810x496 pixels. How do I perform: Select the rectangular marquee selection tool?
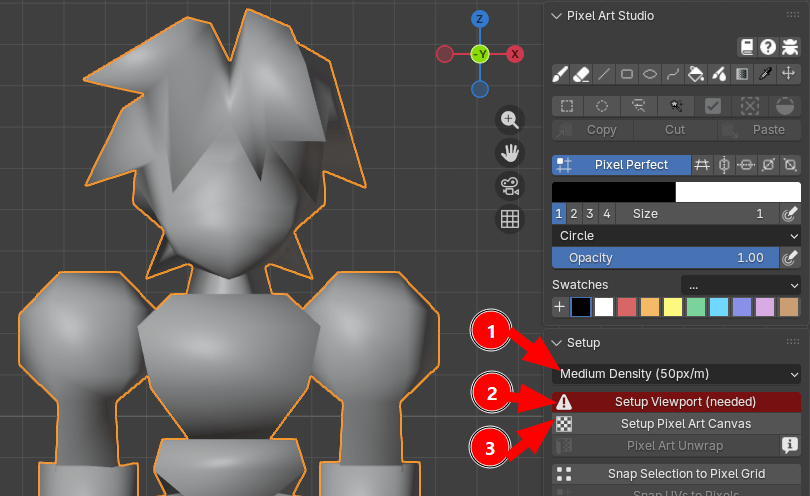click(x=567, y=106)
